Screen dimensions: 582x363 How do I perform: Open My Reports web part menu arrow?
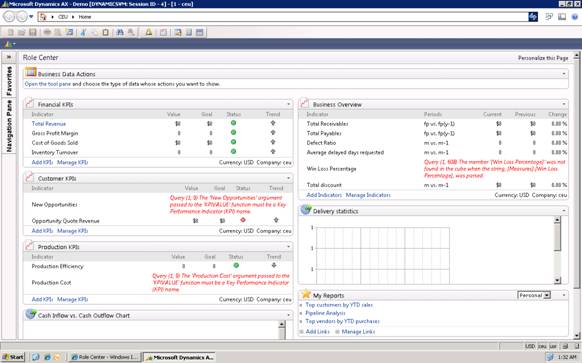point(564,295)
